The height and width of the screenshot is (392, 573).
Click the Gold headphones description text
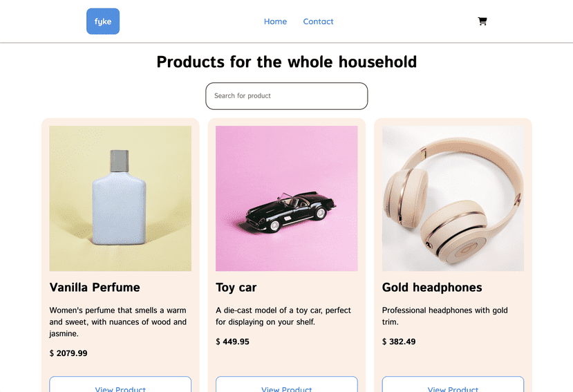(x=445, y=316)
